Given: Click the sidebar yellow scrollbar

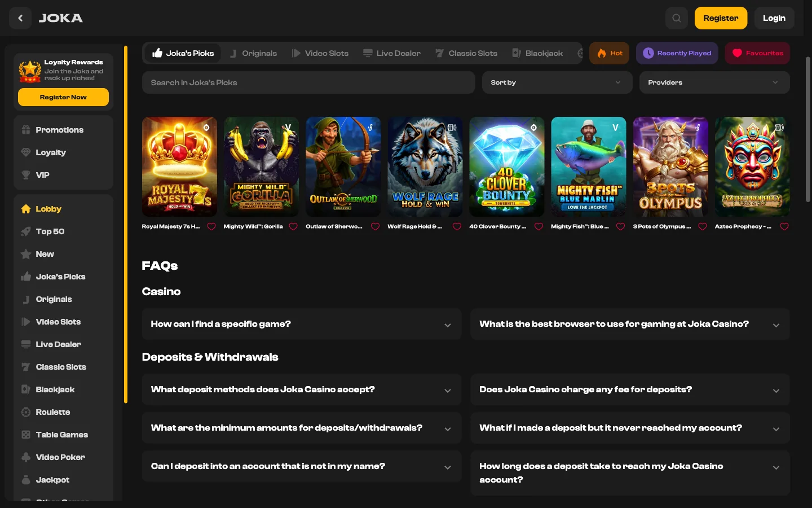Looking at the screenshot, I should click(x=126, y=225).
